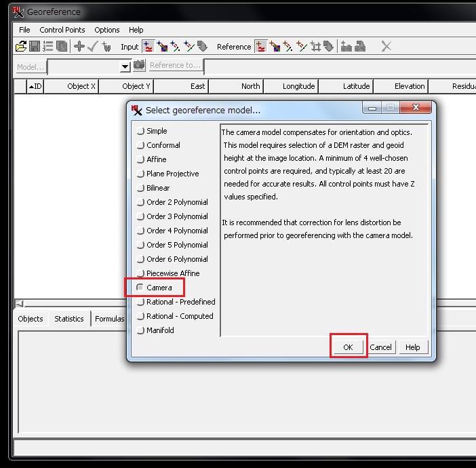
Task: Switch to the Statistics tab
Action: (x=69, y=319)
